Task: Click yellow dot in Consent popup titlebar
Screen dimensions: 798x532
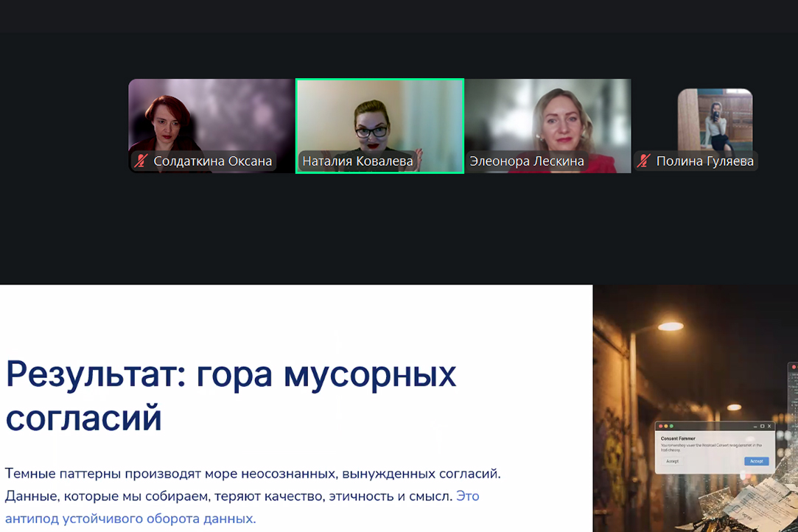Action: 666,426
